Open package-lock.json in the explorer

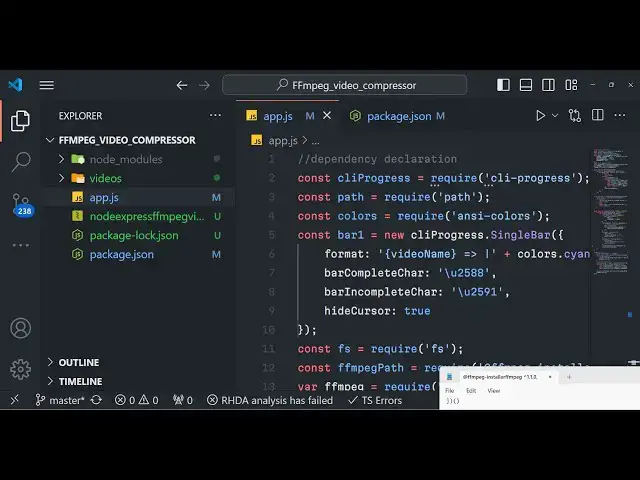click(139, 236)
